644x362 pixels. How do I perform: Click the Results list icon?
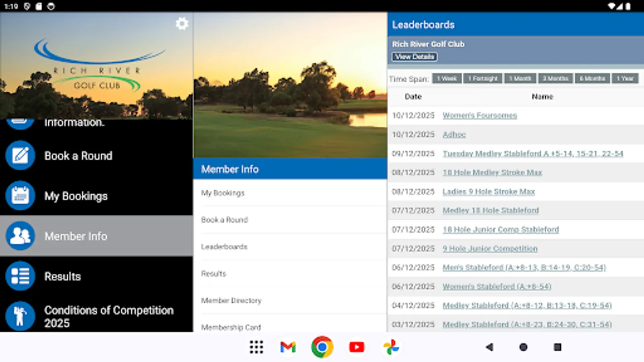(x=20, y=276)
